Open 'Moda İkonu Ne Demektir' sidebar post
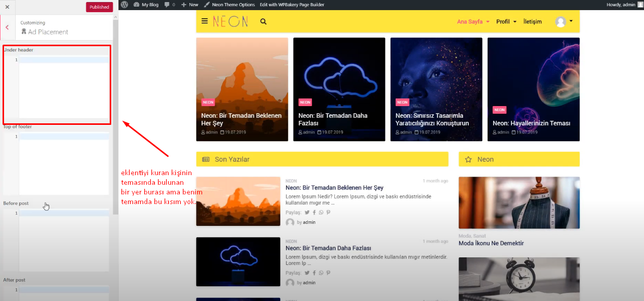The width and height of the screenshot is (644, 301). point(491,243)
